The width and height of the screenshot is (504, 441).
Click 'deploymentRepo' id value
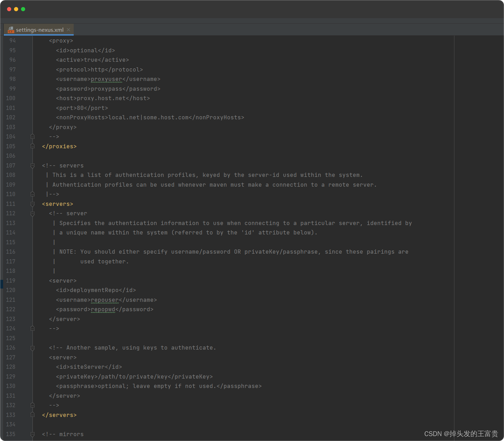pos(94,290)
